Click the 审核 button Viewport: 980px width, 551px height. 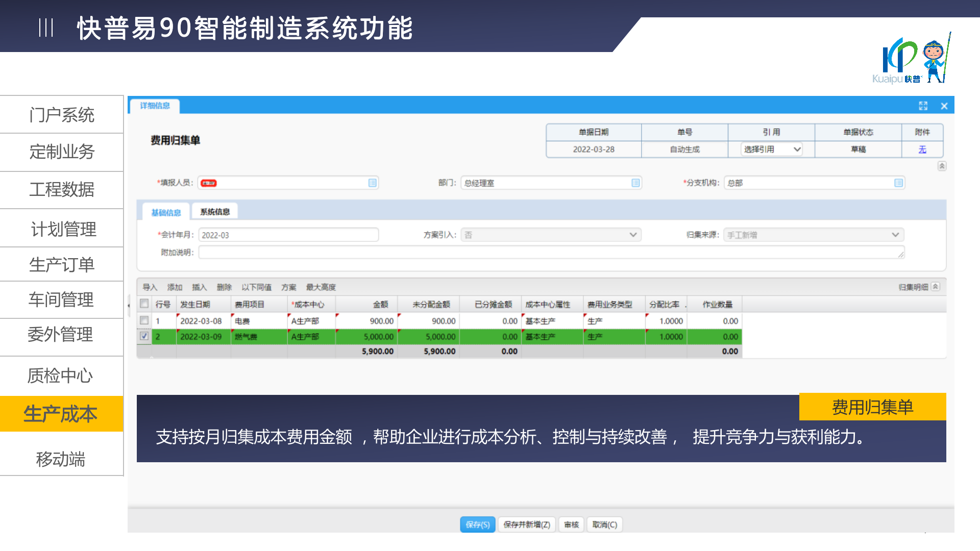(571, 524)
